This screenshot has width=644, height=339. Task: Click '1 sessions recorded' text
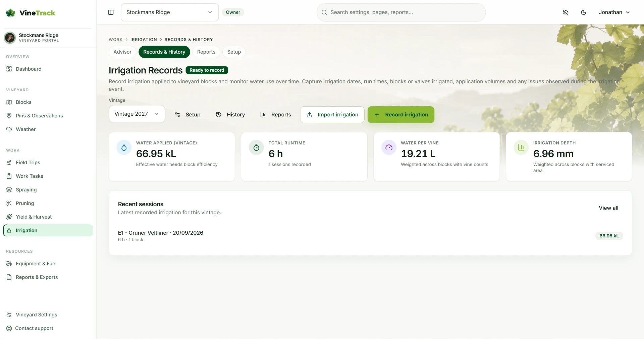pyautogui.click(x=290, y=164)
